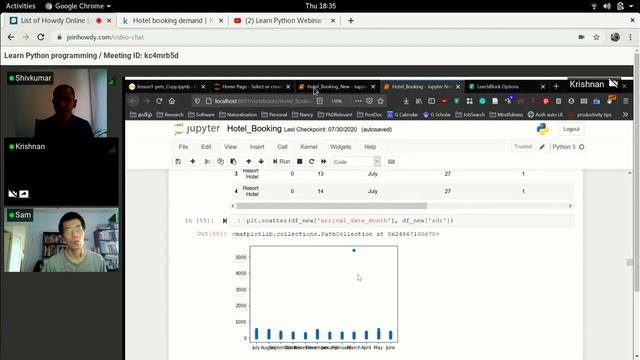Open Jupyter Edit menu
The width and height of the screenshot is (640, 360).
(x=206, y=147)
